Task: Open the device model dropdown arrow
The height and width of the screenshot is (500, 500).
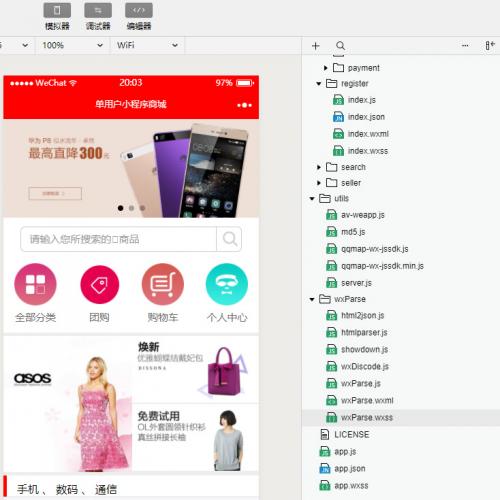Action: 25,45
